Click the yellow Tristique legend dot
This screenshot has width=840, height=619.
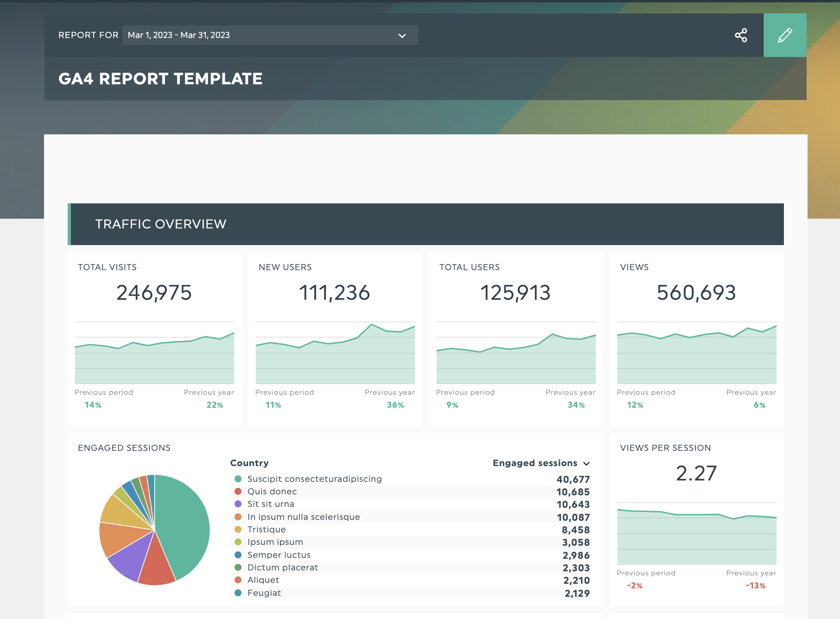click(x=238, y=530)
